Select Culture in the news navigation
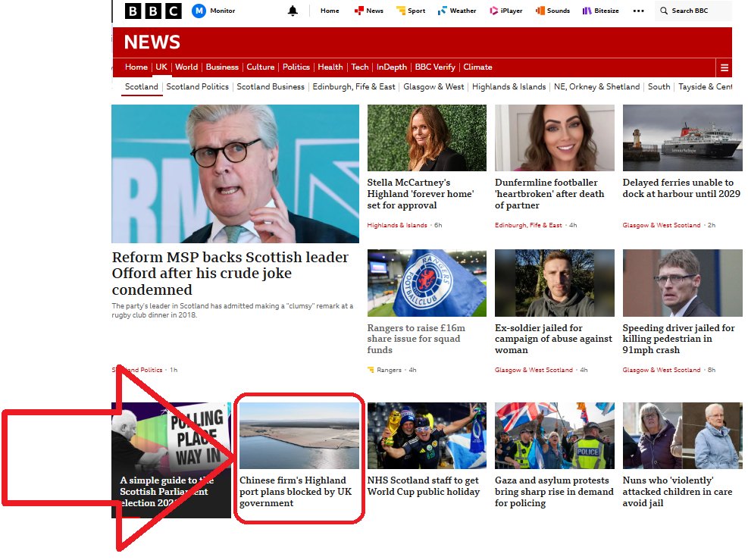 260,67
